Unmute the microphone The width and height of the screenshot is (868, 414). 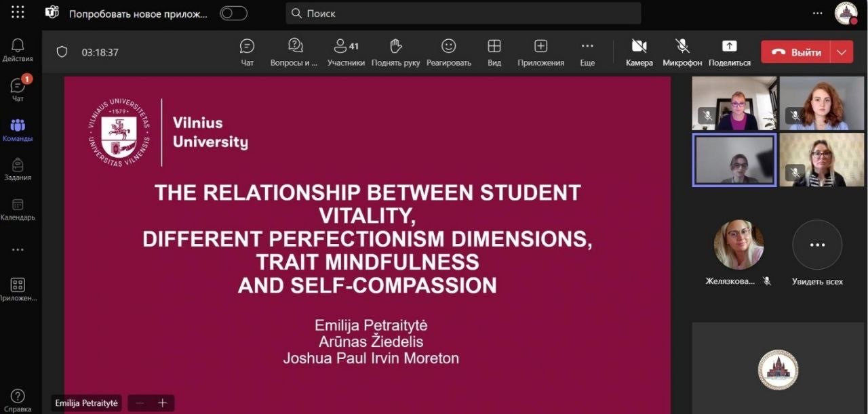tap(682, 51)
